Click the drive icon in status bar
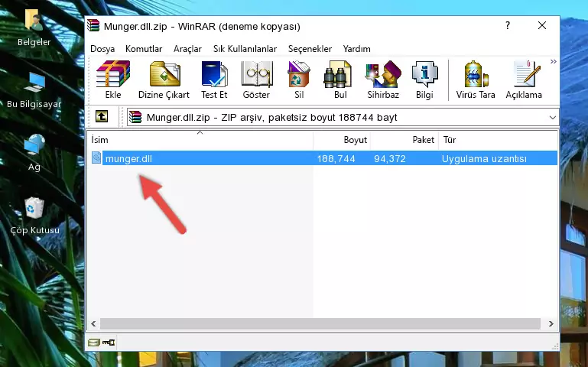 [x=93, y=342]
